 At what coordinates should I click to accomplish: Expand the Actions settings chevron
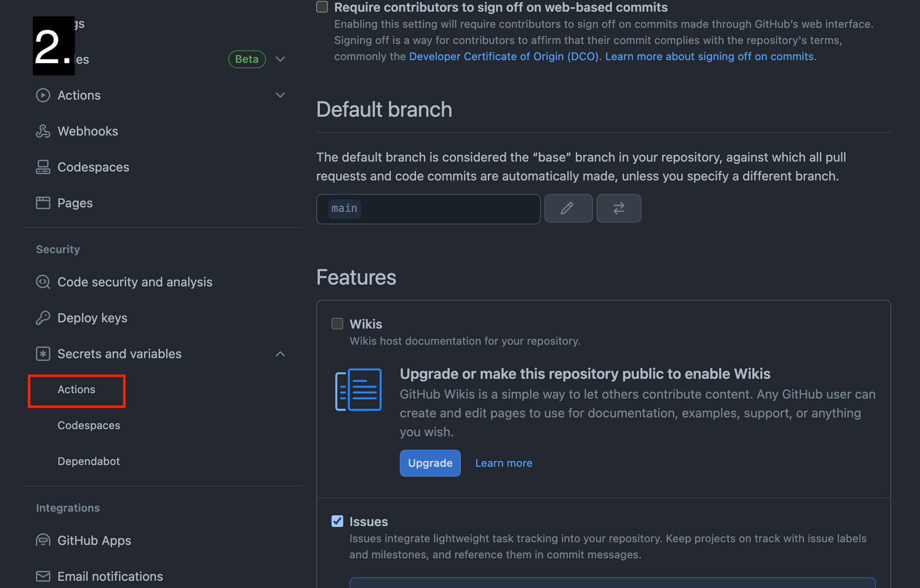(280, 95)
